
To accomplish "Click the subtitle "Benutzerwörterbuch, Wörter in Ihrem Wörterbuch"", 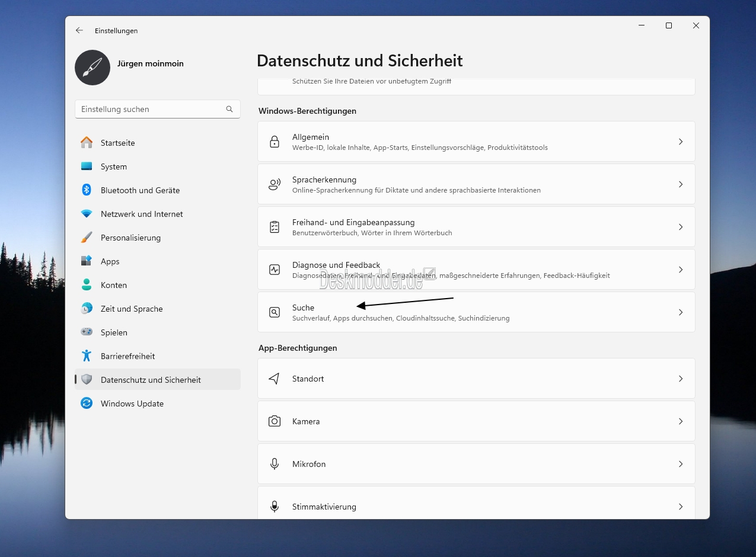I will coord(372,233).
